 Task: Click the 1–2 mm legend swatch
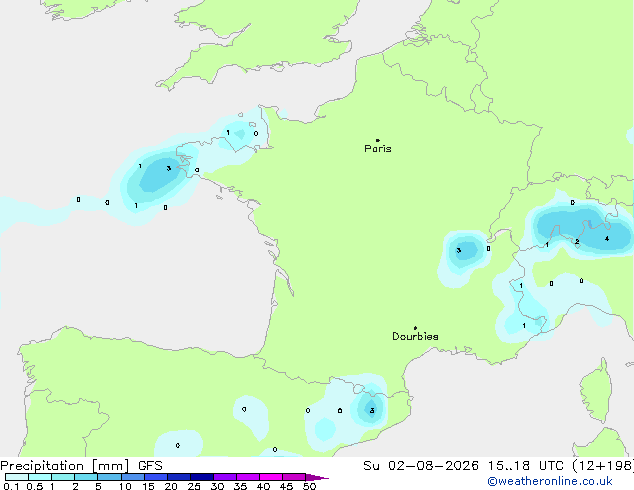[63, 477]
